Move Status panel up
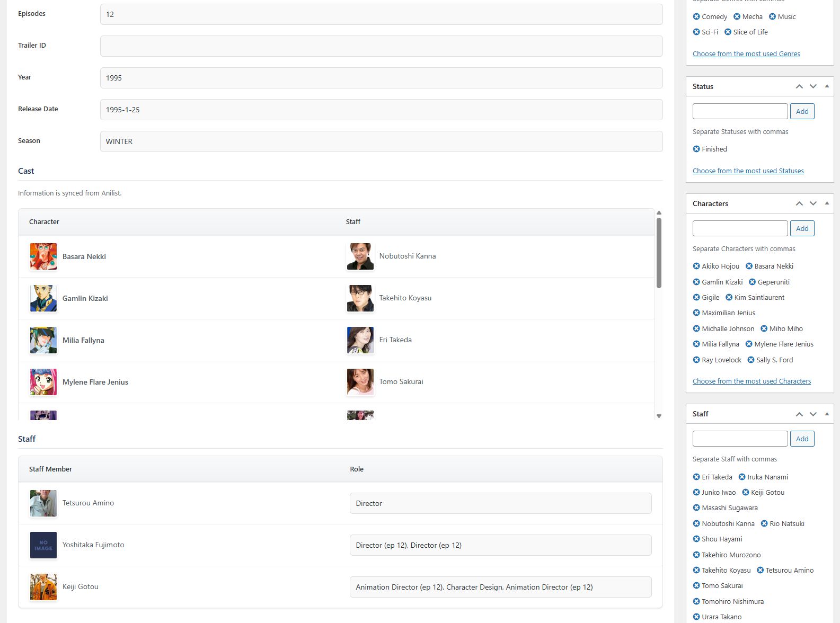Image resolution: width=840 pixels, height=623 pixels. [x=799, y=86]
